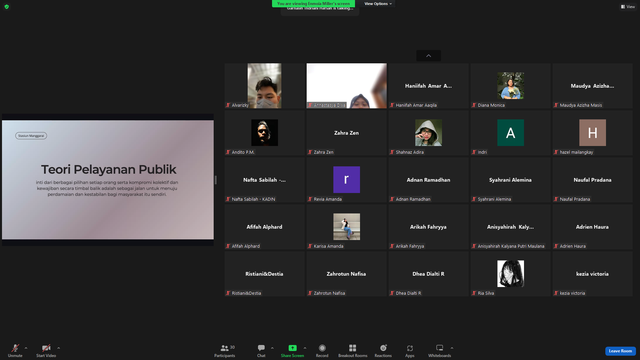The height and width of the screenshot is (360, 640).
Task: Click the green screen-sharing notification banner
Action: [x=313, y=4]
